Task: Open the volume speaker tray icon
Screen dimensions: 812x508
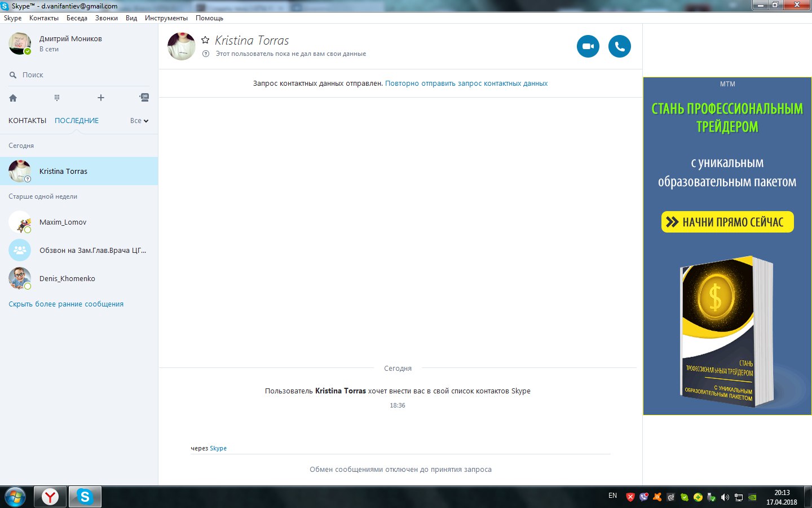Action: coord(725,497)
